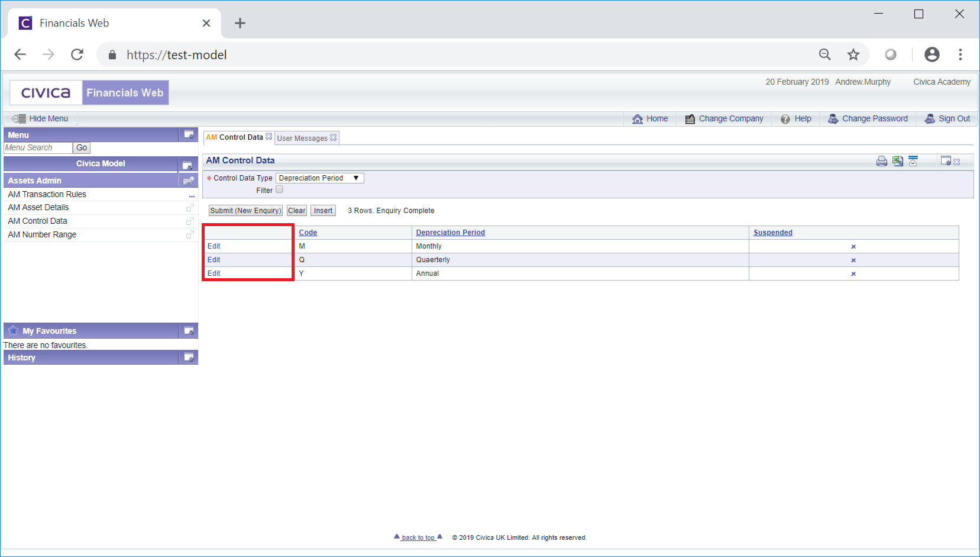The image size is (980, 557).
Task: Open the browser profile account icon
Action: (x=932, y=54)
